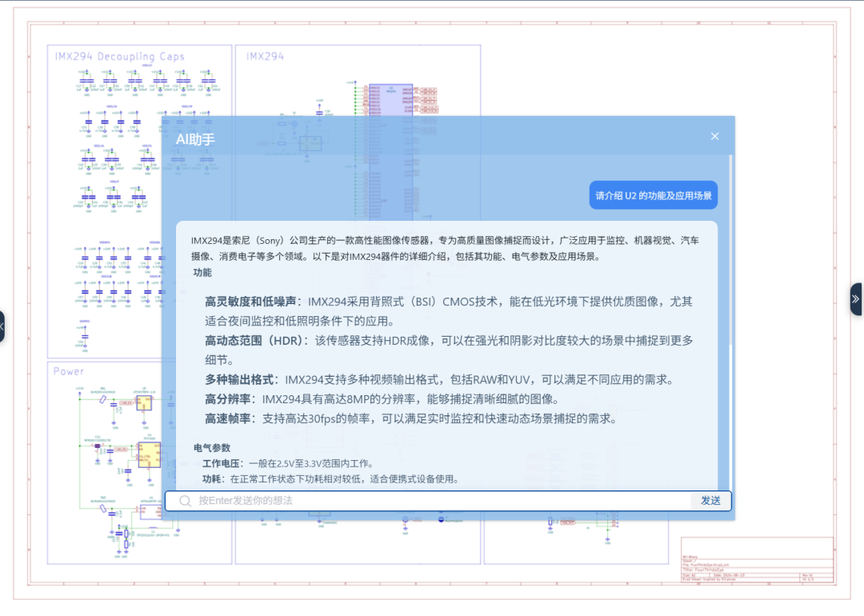Click the 高速帧率 bold text
Image resolution: width=864 pixels, height=616 pixels.
227,418
